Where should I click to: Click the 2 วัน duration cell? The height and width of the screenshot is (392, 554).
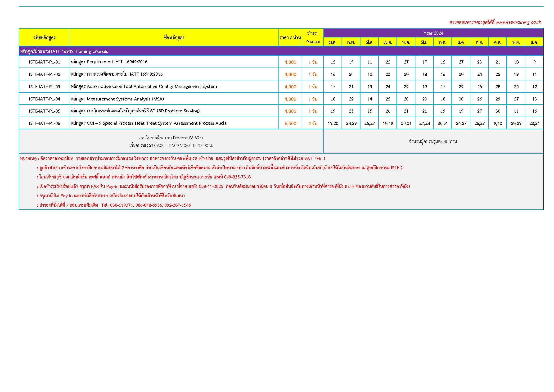pyautogui.click(x=313, y=123)
